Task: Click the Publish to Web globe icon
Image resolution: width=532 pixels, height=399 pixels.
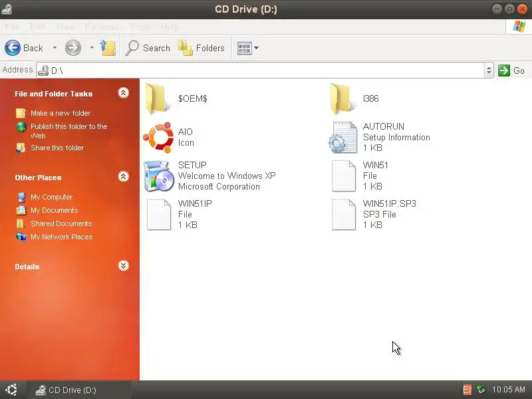Action: tap(21, 127)
